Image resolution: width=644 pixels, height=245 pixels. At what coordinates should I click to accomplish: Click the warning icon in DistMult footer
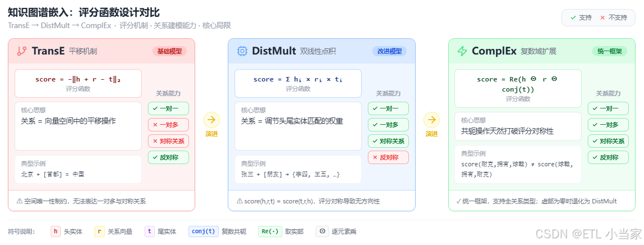240,201
